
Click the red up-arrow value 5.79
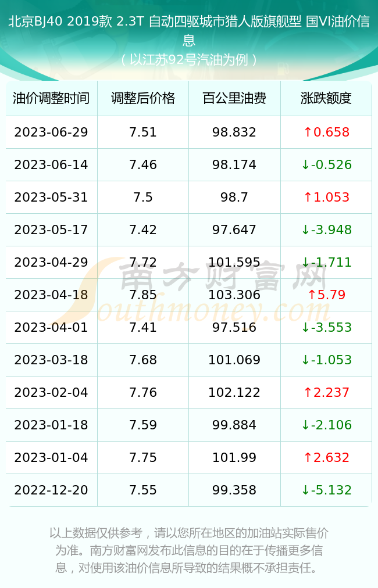point(327,295)
